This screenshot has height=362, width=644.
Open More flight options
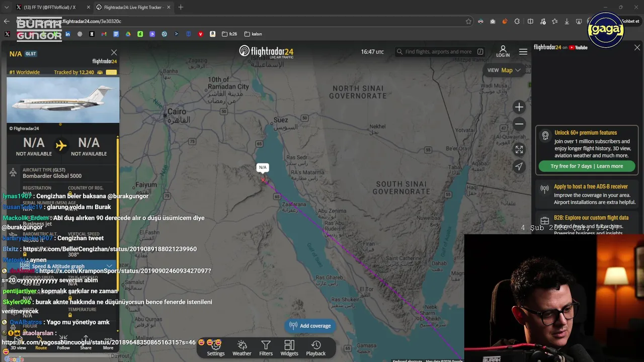click(x=108, y=343)
